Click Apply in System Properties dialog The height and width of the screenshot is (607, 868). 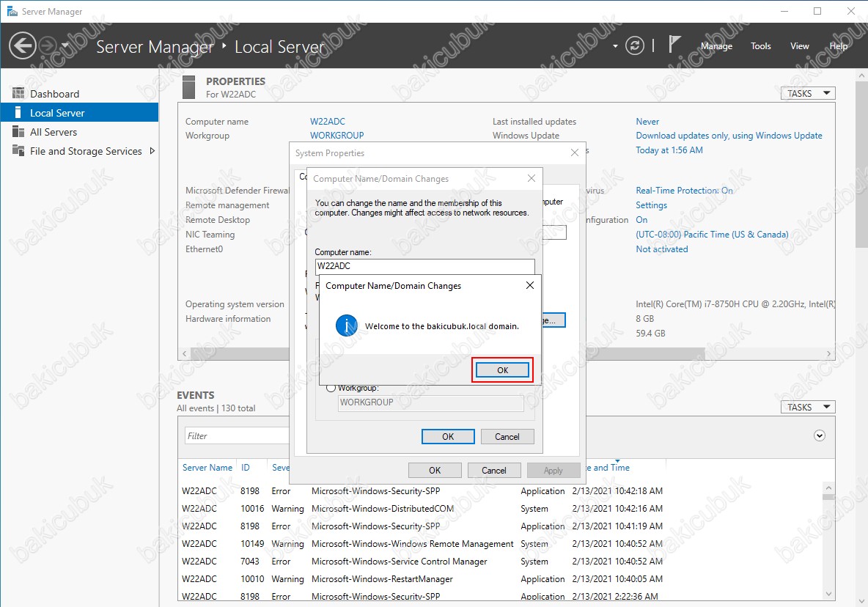(553, 471)
